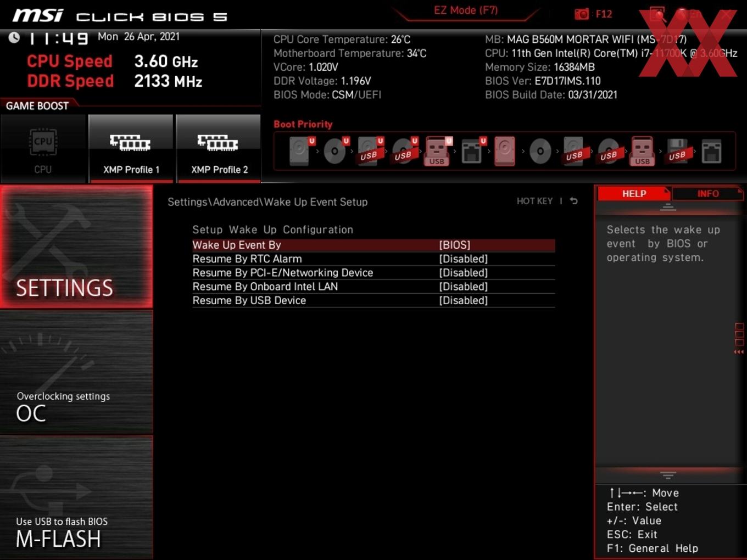Change Resume By PCI-E/Networking Device [Disabled] value
Image resolution: width=747 pixels, height=560 pixels.
464,273
